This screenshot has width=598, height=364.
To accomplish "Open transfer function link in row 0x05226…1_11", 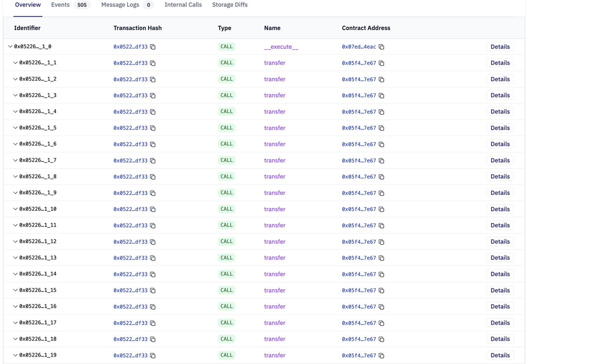I will pos(275,226).
